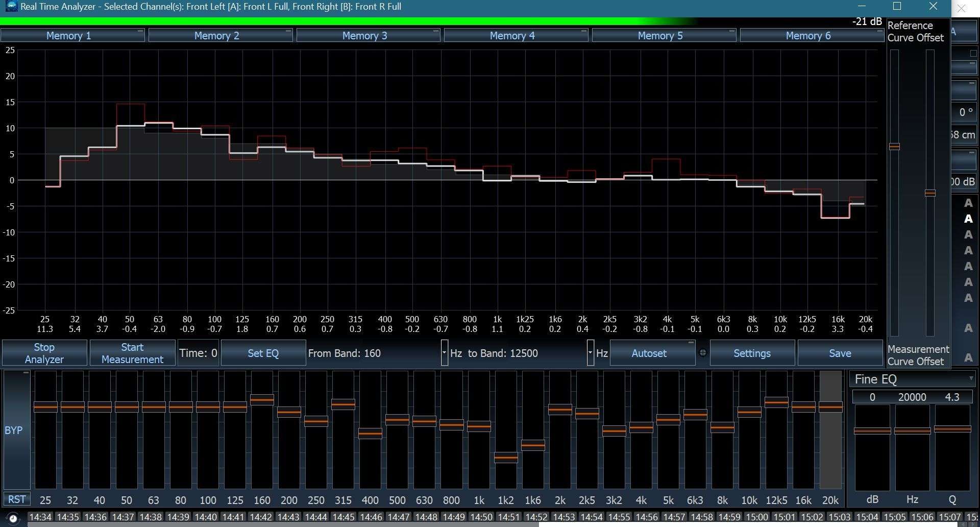Select the highlighted white 'A' channel indicator

point(968,219)
